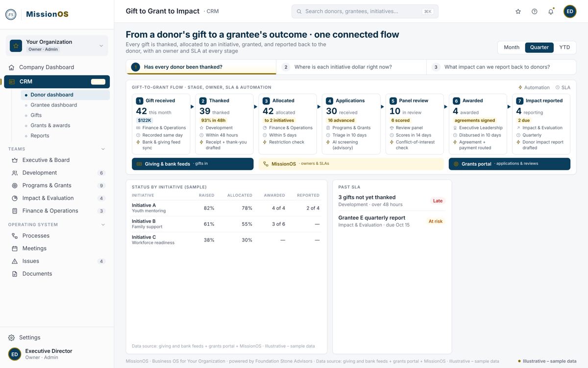
Task: Click the Grants portal bar
Action: pyautogui.click(x=510, y=164)
